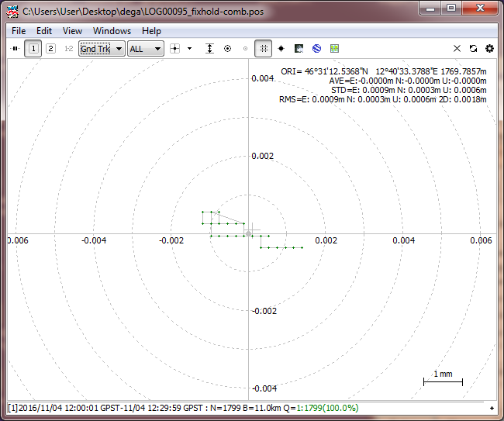
Task: Click the fit vertical range icon
Action: [209, 49]
